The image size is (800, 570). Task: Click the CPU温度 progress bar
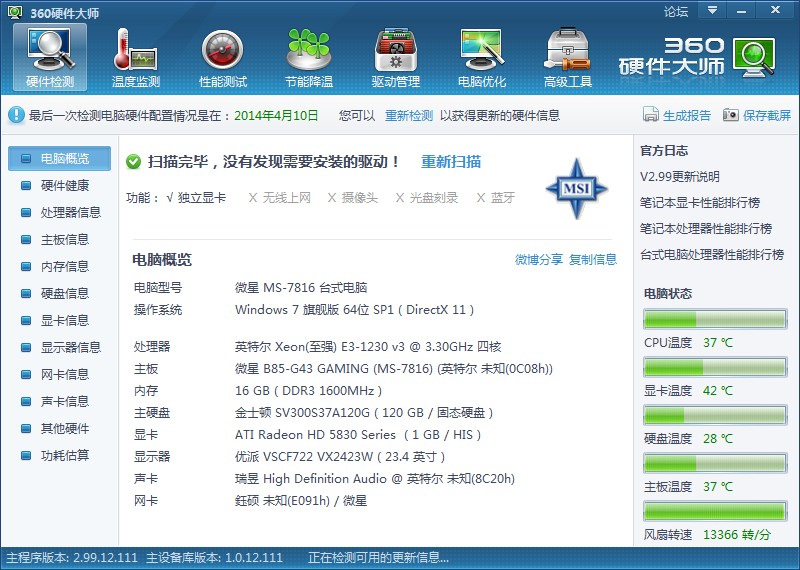click(715, 319)
